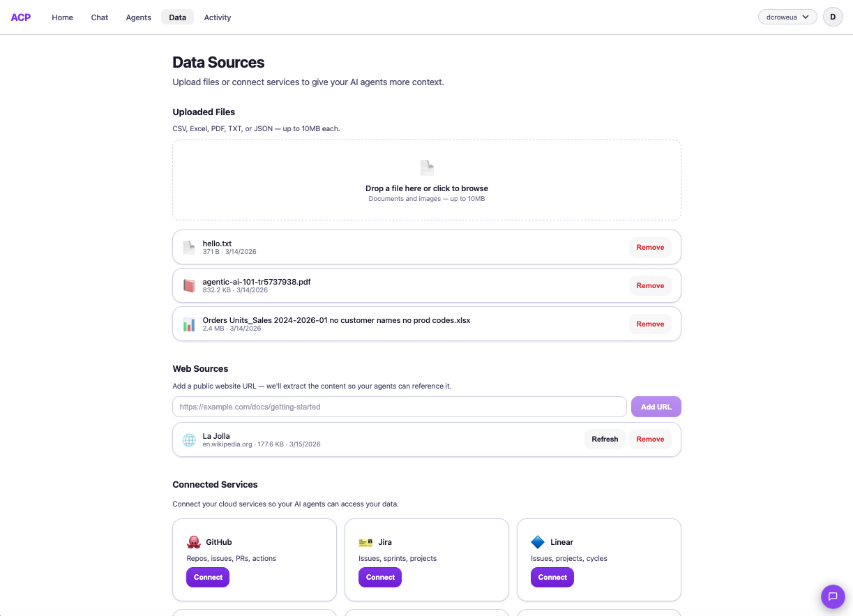The height and width of the screenshot is (616, 853).
Task: Click the document icon beside hello.txt
Action: [188, 247]
